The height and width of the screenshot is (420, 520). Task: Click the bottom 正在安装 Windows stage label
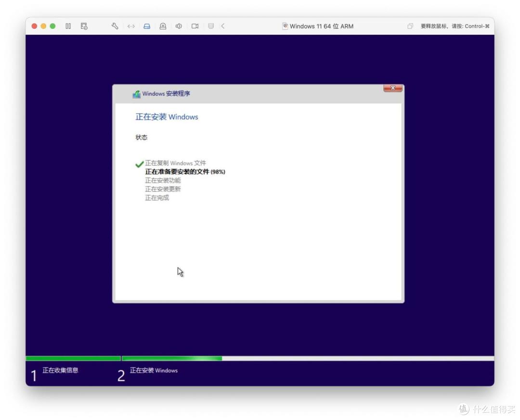(154, 370)
